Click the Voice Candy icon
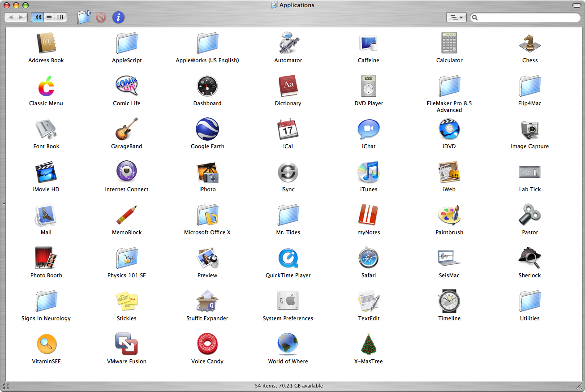 pyautogui.click(x=207, y=345)
